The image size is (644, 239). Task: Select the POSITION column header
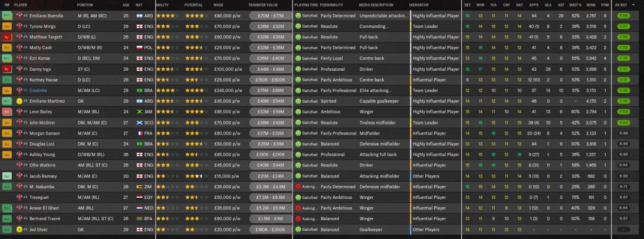coord(85,5)
